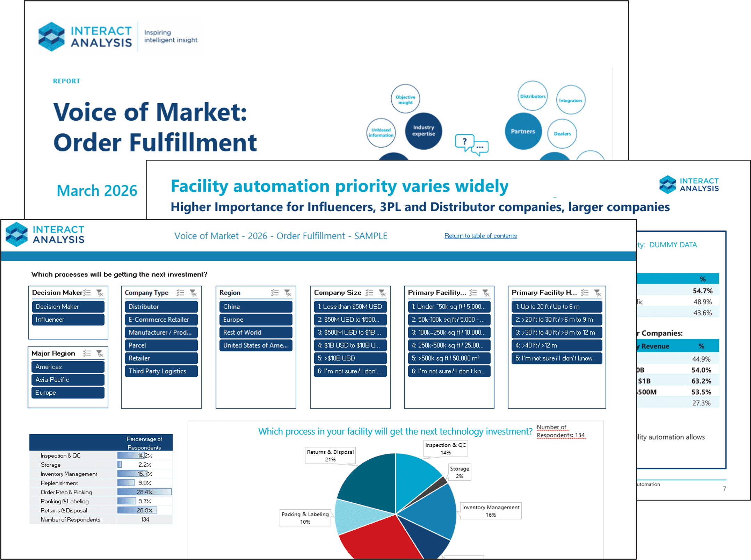Select >500k sq ft facility size
Screen dimensions: 751x560
[449, 358]
